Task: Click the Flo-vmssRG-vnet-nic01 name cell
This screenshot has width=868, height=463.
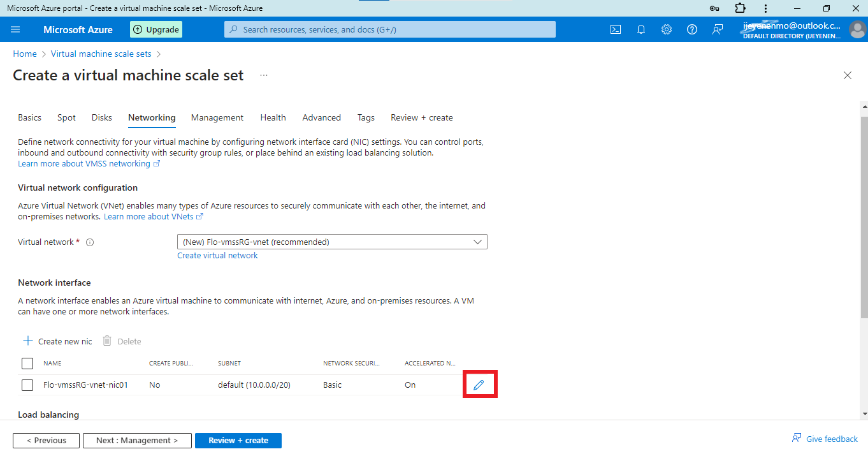Action: (x=85, y=385)
